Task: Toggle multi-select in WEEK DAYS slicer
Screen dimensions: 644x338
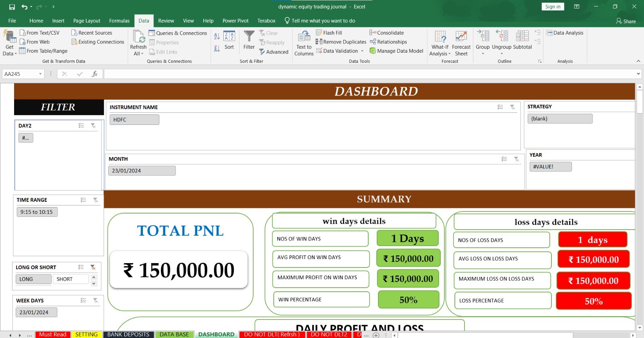Action: coord(83,301)
